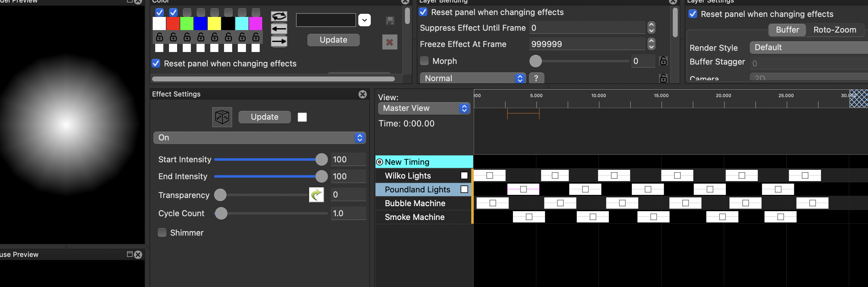Click the Cycle Count slider

(271, 213)
